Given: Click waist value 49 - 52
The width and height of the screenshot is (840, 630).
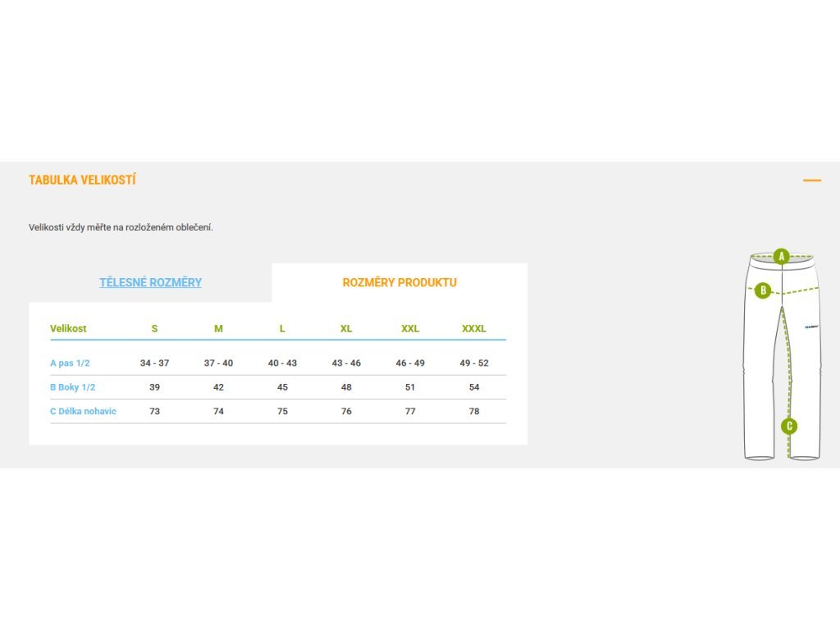Looking at the screenshot, I should point(474,363).
